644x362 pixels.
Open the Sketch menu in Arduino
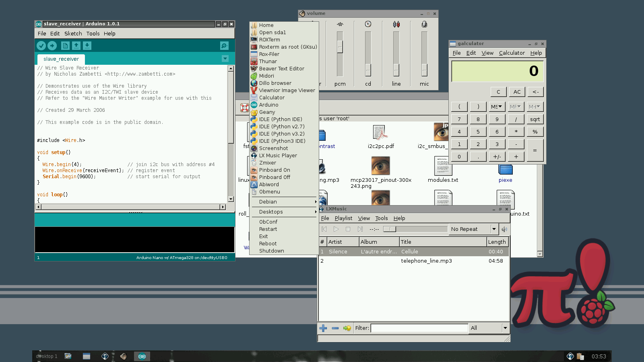[x=73, y=34]
